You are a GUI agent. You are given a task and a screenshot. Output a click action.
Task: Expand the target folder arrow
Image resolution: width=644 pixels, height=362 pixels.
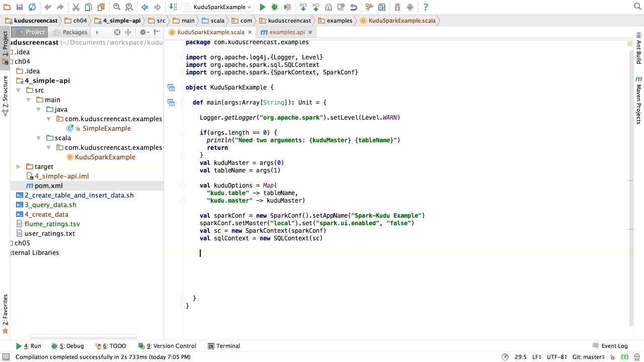coord(19,166)
